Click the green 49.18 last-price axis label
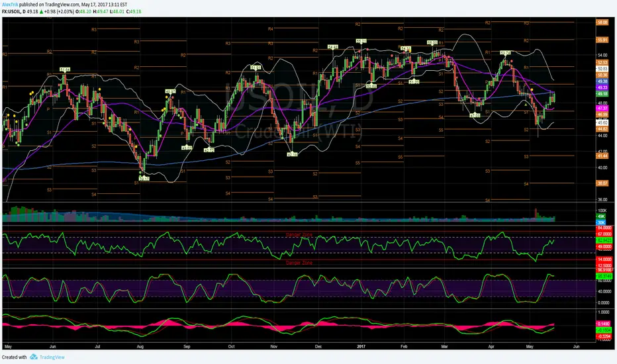Screen dimensions: 617x364 click(x=602, y=94)
